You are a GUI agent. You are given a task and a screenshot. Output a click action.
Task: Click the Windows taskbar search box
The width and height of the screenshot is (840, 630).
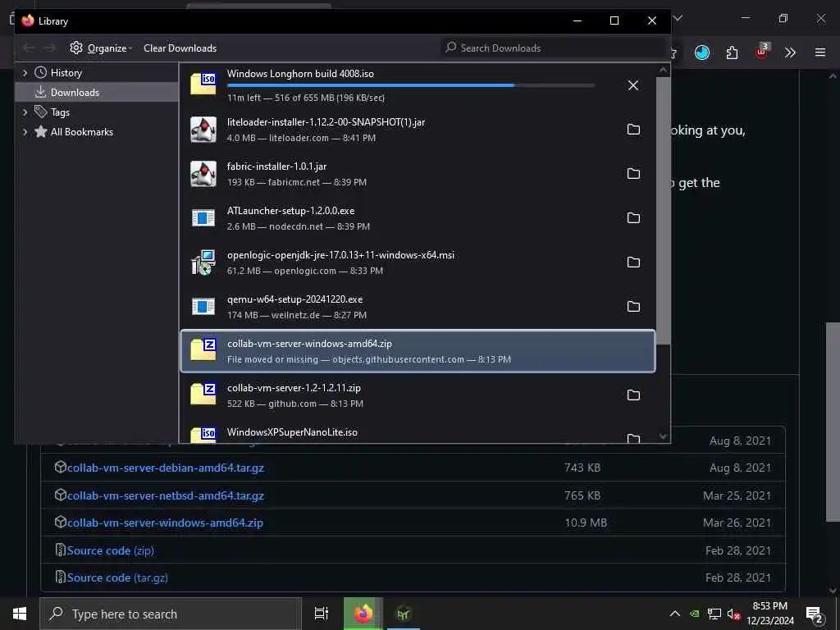pos(171,614)
